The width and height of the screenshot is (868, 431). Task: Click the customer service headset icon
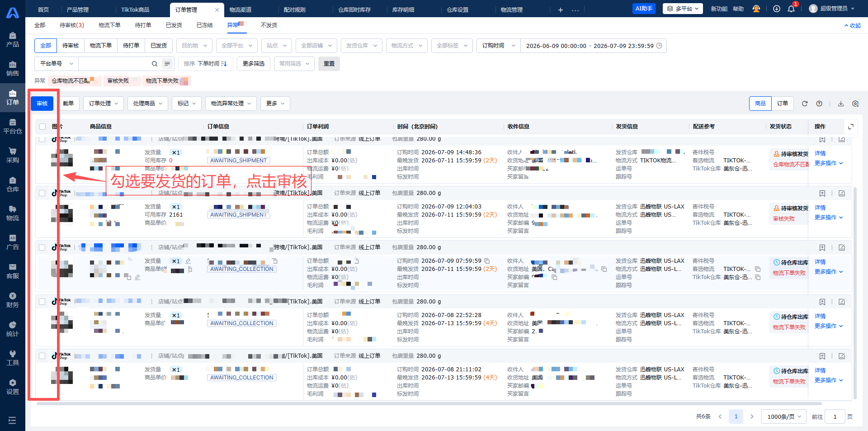(x=756, y=9)
